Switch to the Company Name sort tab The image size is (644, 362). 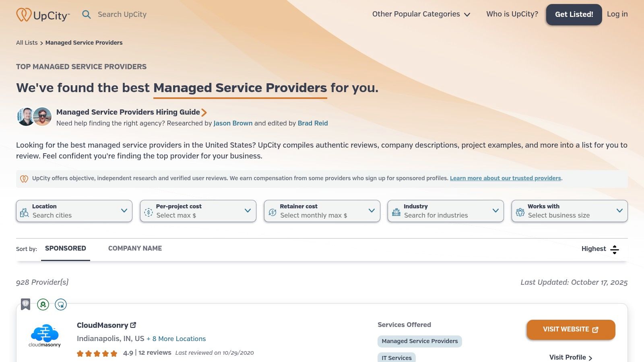coord(135,249)
